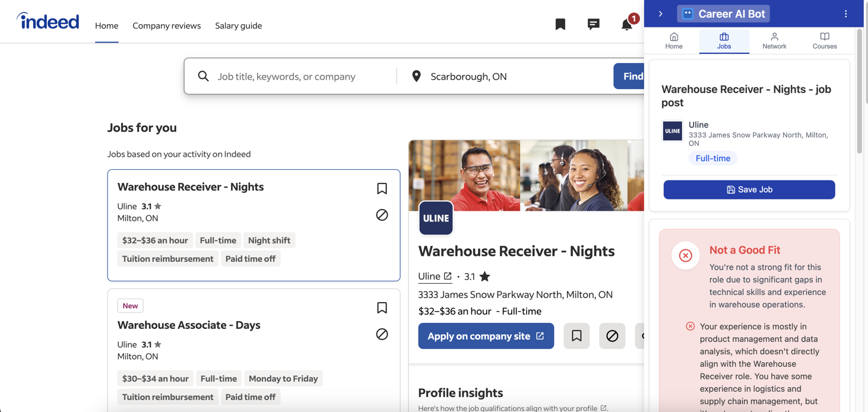Bookmark the Warehouse Receiver - Nights card
This screenshot has width=868, height=412.
coord(382,189)
